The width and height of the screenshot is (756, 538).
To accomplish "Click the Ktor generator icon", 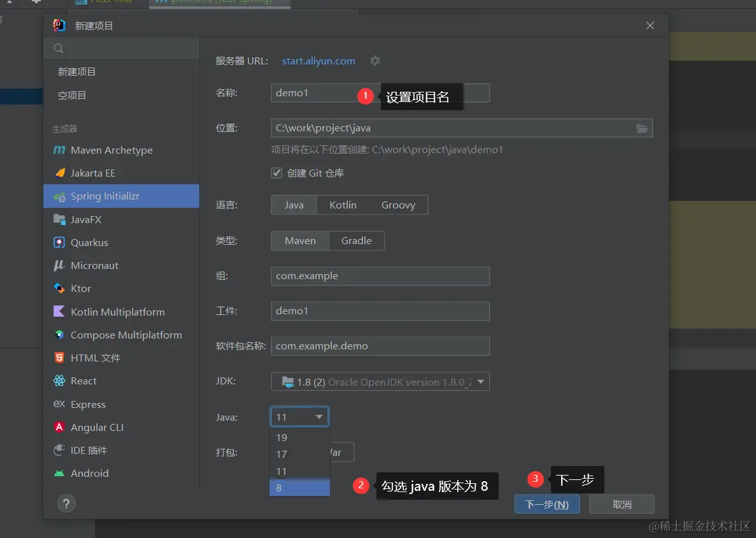I will click(x=59, y=289).
